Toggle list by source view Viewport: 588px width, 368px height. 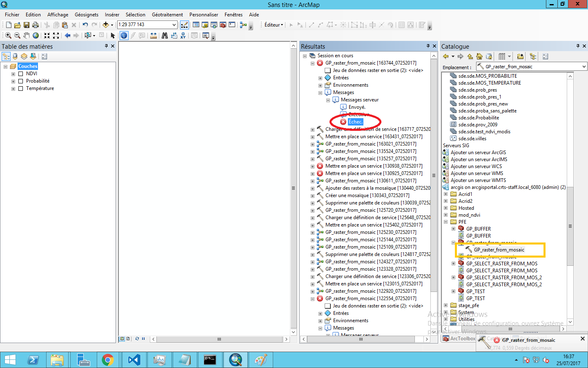15,56
